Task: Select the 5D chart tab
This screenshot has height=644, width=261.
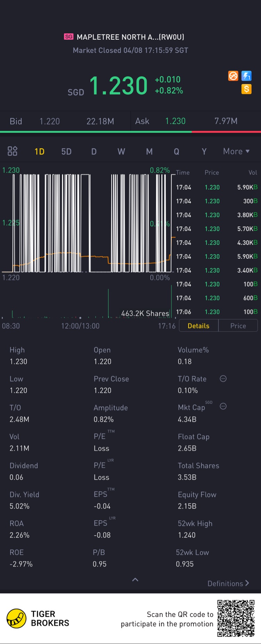Action: 66,151
